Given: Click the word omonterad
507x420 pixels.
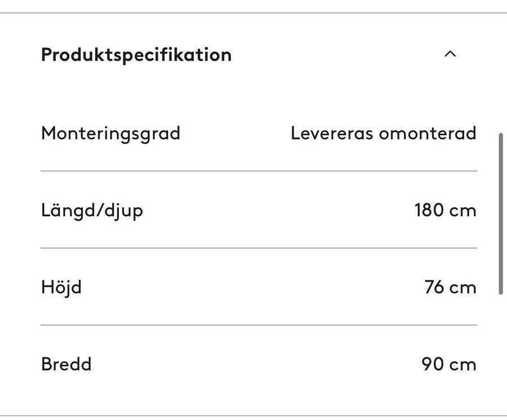Looking at the screenshot, I should 428,133.
